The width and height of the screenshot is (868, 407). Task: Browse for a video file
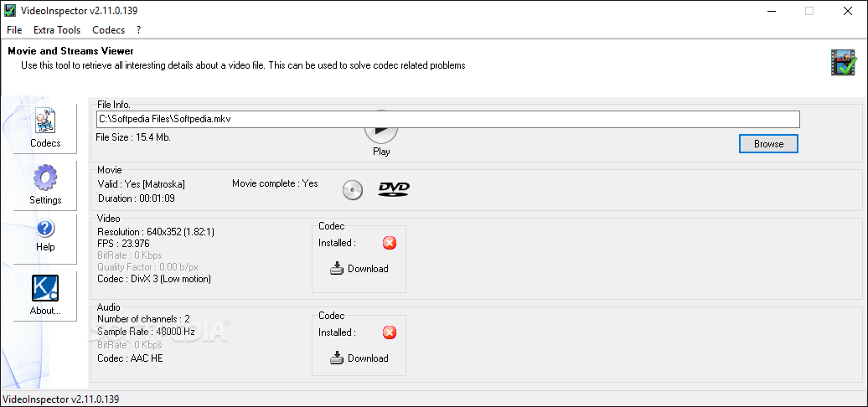click(768, 144)
